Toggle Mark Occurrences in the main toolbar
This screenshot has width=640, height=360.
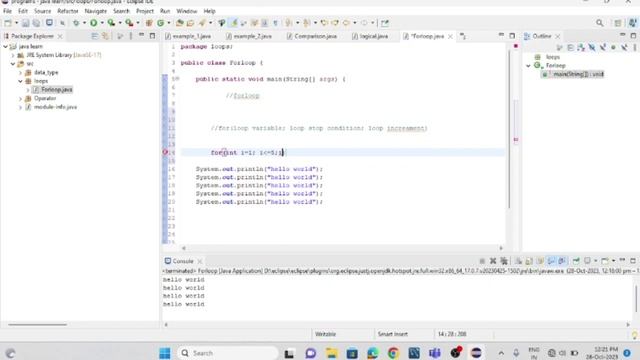[234, 23]
